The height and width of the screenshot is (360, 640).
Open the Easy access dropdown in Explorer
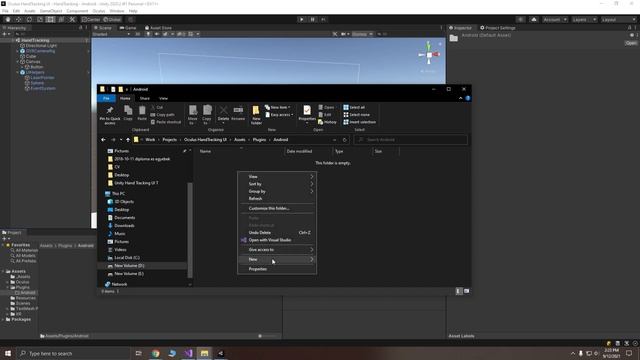click(279, 115)
